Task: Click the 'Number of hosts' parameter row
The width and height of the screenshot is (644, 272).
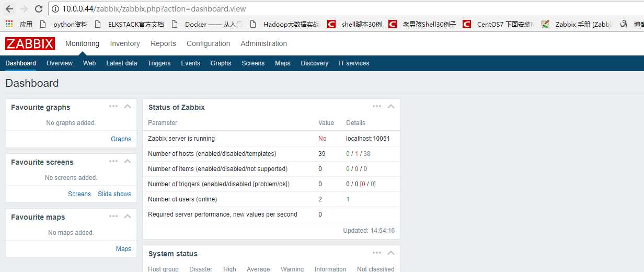Action: pos(271,154)
